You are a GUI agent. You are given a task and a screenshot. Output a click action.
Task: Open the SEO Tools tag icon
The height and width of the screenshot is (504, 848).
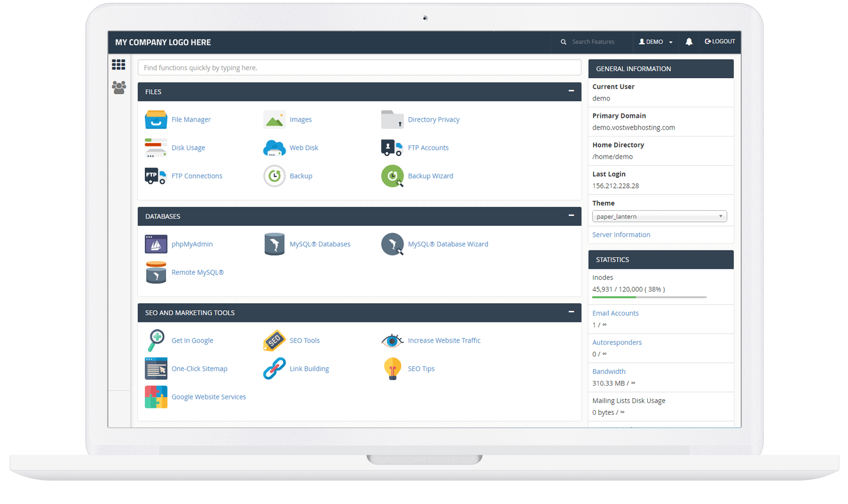tap(274, 340)
